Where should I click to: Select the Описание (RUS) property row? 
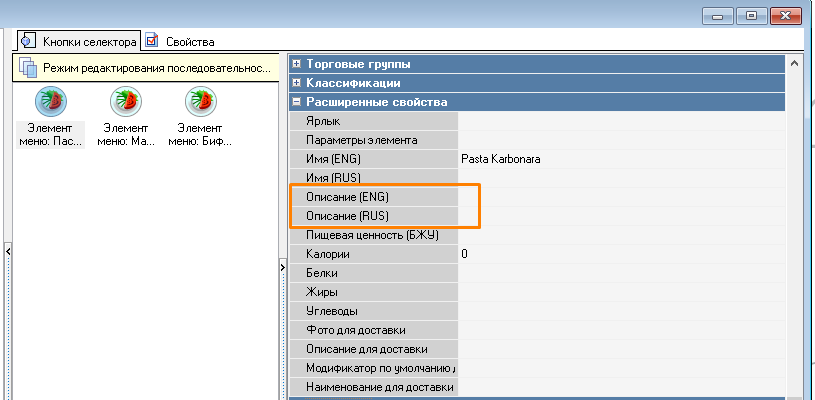tap(373, 216)
